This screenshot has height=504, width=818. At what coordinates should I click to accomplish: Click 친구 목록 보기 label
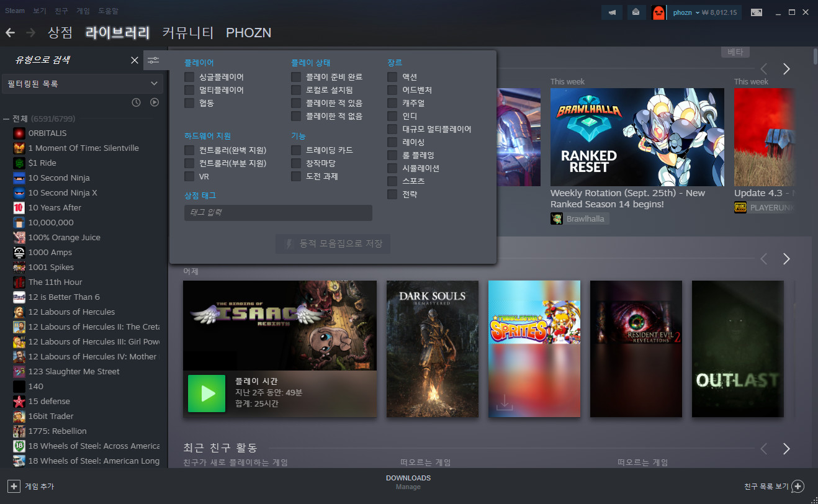pyautogui.click(x=766, y=487)
